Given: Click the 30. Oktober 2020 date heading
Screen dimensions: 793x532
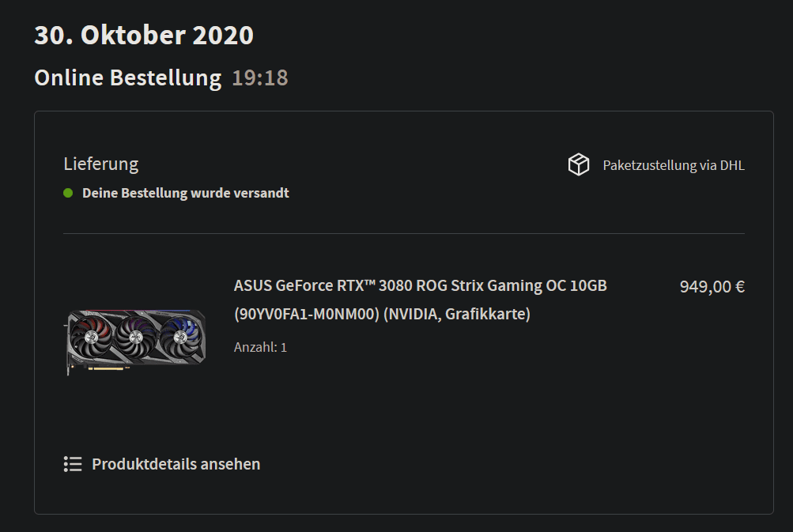Looking at the screenshot, I should pyautogui.click(x=144, y=36).
